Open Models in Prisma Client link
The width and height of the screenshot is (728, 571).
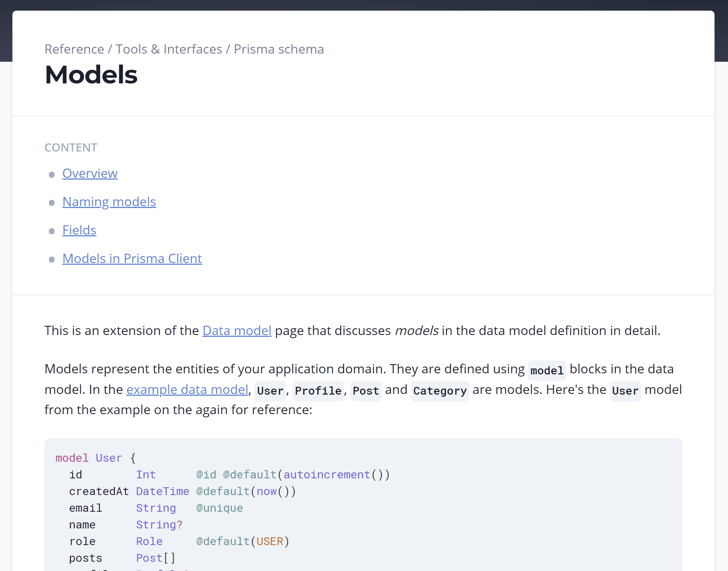[x=132, y=258]
